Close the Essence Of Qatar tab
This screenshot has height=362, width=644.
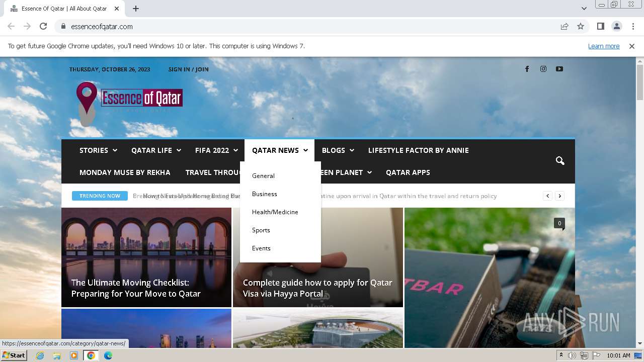[117, 9]
